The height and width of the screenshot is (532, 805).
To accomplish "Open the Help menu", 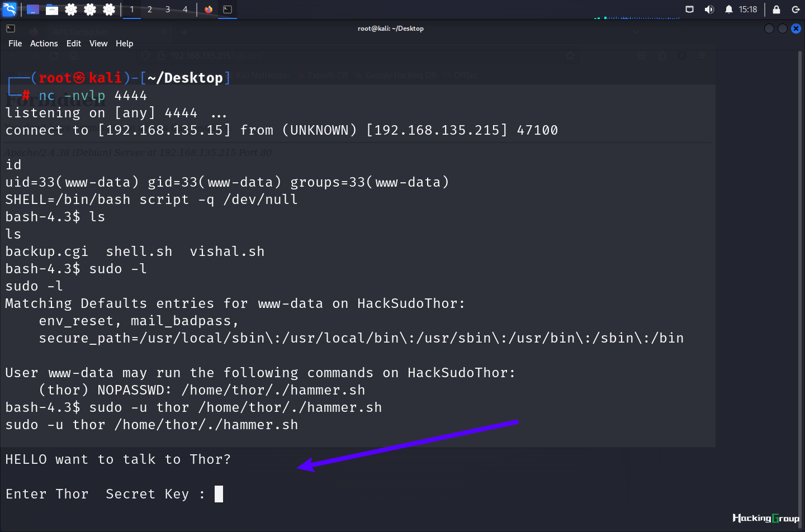I will 125,44.
